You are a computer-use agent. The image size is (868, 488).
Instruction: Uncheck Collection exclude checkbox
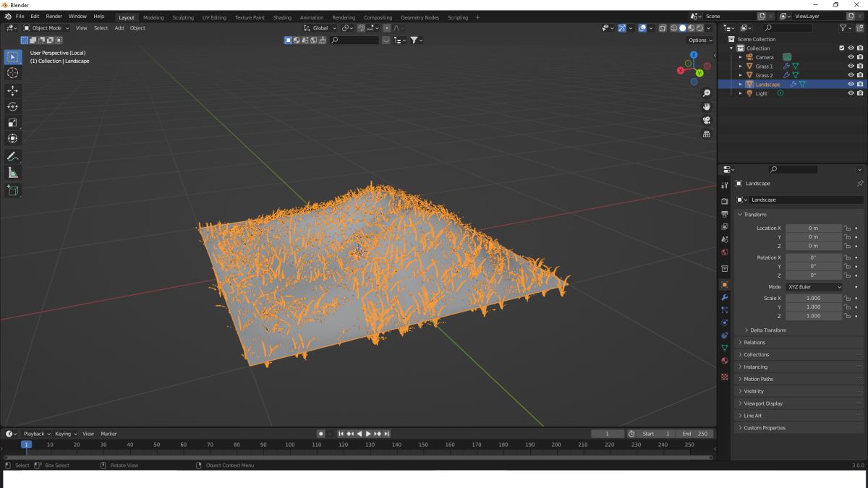[x=841, y=48]
